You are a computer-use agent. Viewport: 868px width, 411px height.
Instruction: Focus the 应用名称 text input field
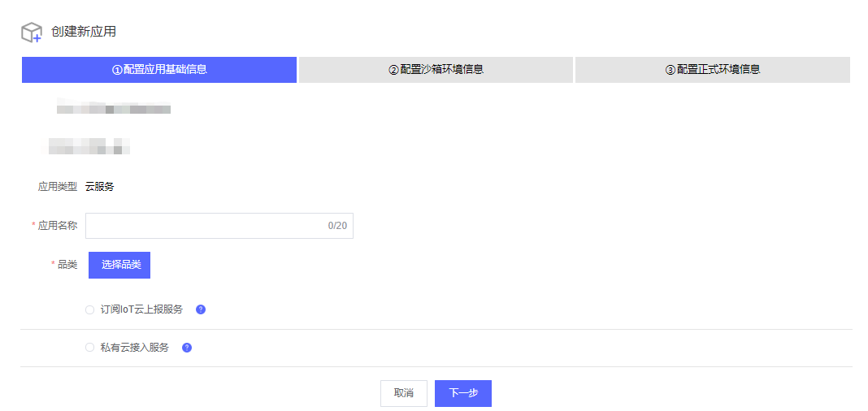219,226
